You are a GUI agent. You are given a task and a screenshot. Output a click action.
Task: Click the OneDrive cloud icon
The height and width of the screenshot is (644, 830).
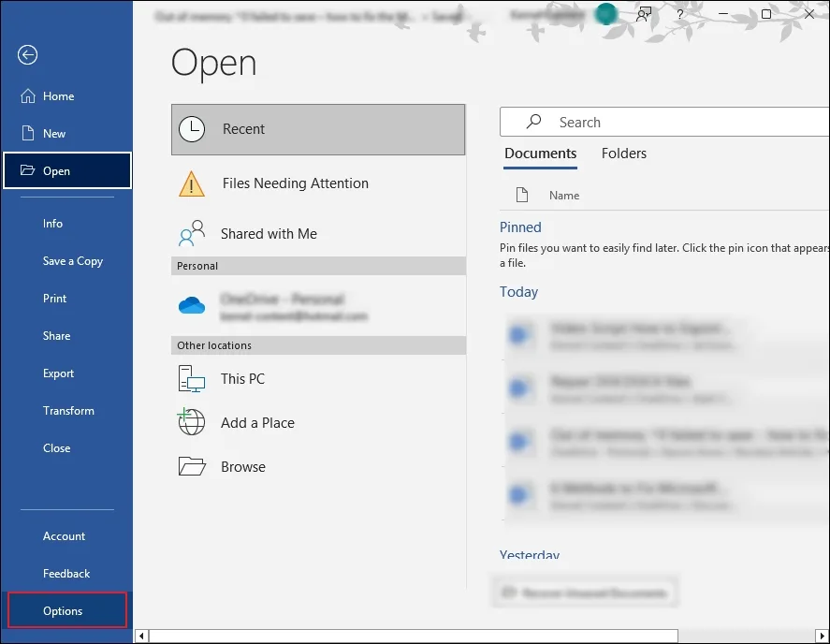pos(192,305)
